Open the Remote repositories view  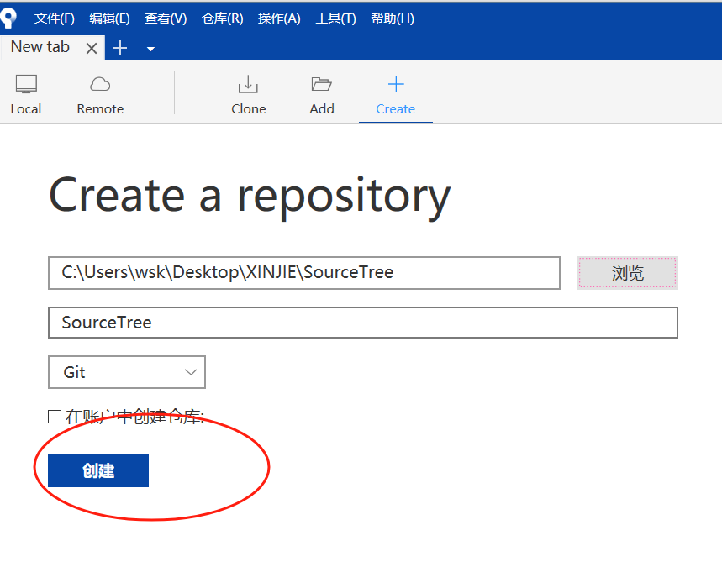click(x=100, y=95)
